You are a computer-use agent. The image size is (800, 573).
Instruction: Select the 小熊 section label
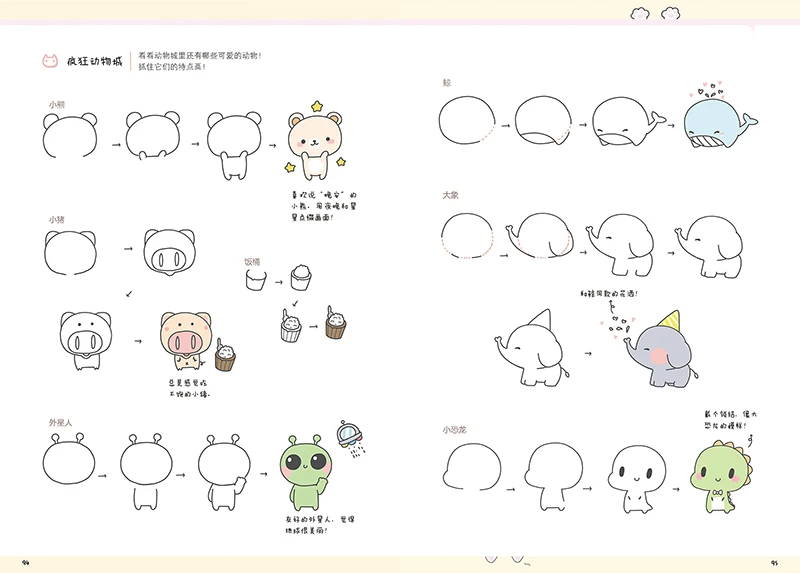tap(57, 105)
